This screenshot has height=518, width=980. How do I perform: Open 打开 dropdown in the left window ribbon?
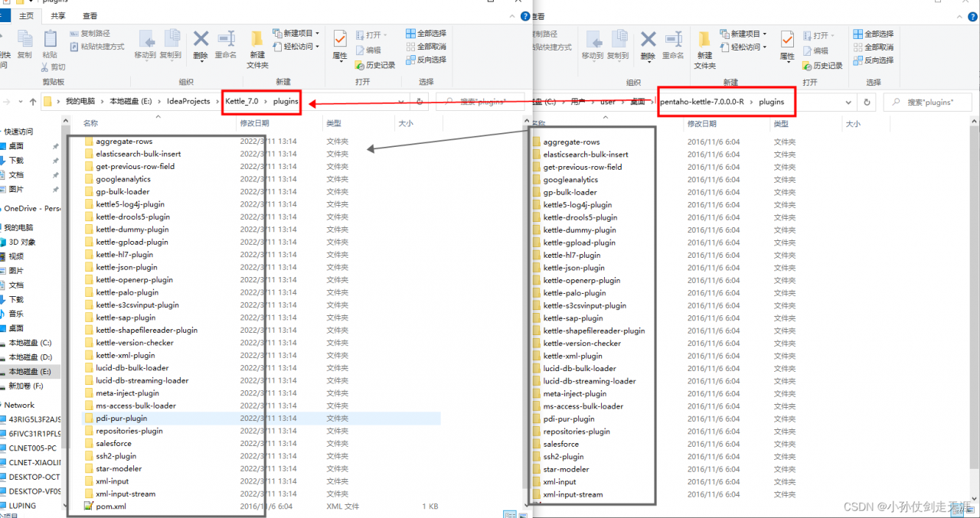point(371,34)
